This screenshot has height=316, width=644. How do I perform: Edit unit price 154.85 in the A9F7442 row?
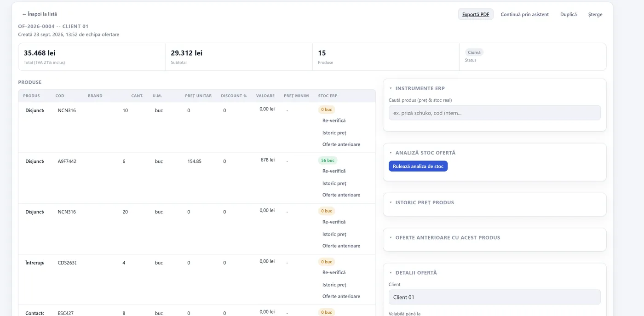coord(195,161)
